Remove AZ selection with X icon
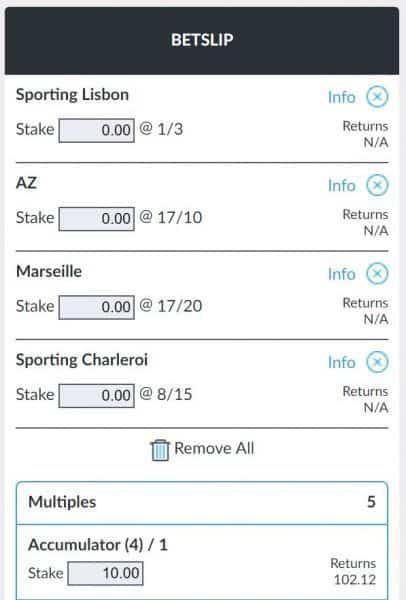The width and height of the screenshot is (406, 600). 377,185
